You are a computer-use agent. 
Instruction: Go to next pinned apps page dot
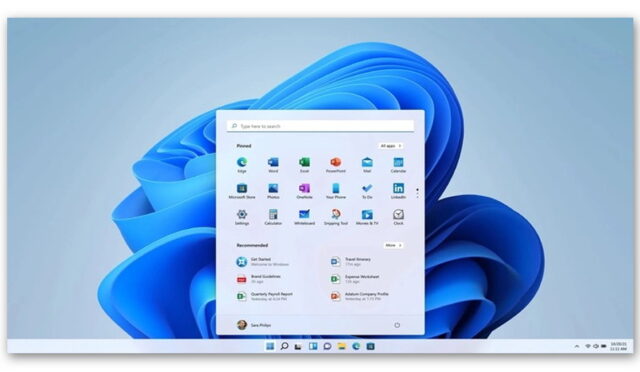[x=417, y=194]
